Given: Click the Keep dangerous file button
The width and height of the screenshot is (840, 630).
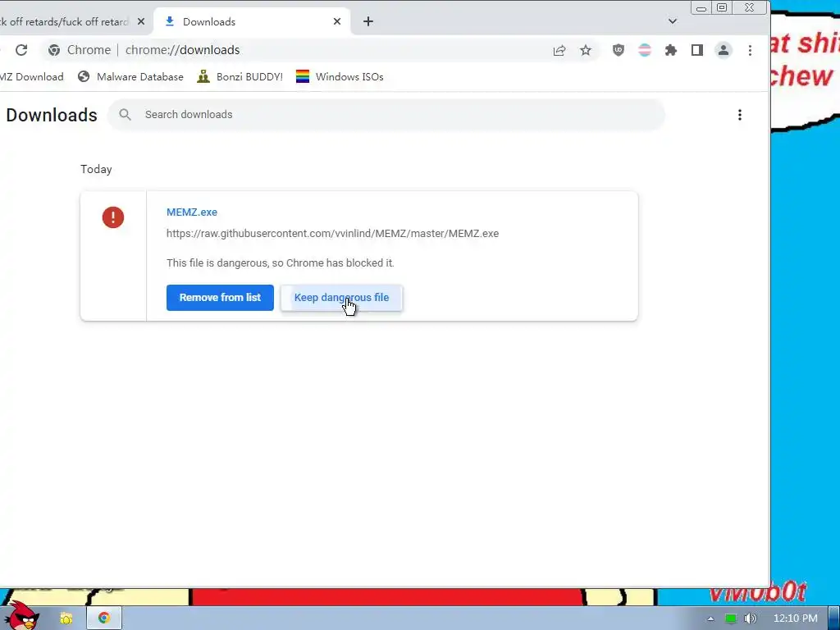Looking at the screenshot, I should (x=341, y=297).
